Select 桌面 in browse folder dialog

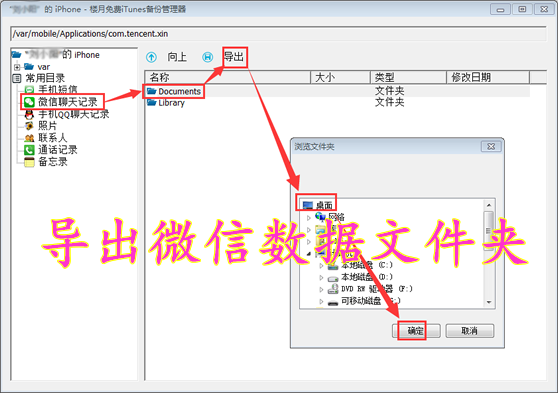[x=324, y=205]
